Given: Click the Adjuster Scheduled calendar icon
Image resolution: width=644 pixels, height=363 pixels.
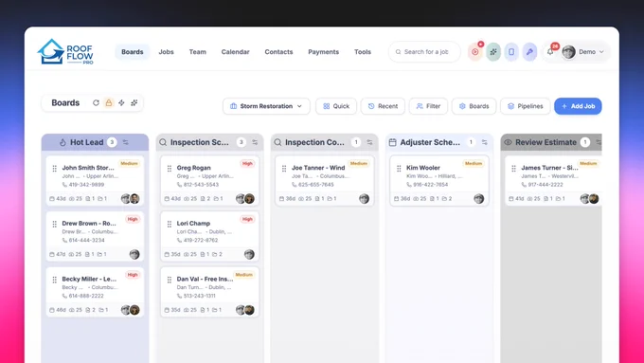Looking at the screenshot, I should point(393,142).
